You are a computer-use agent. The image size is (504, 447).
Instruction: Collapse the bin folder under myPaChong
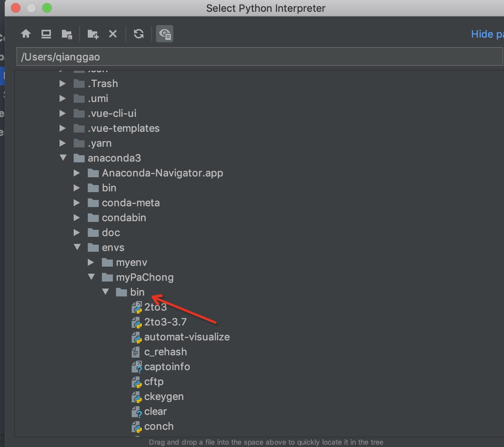click(x=105, y=292)
